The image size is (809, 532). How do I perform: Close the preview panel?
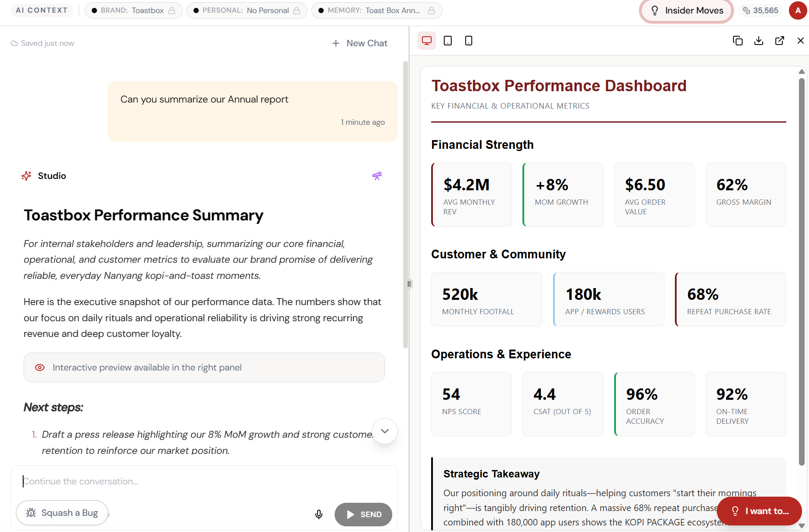[x=800, y=41]
